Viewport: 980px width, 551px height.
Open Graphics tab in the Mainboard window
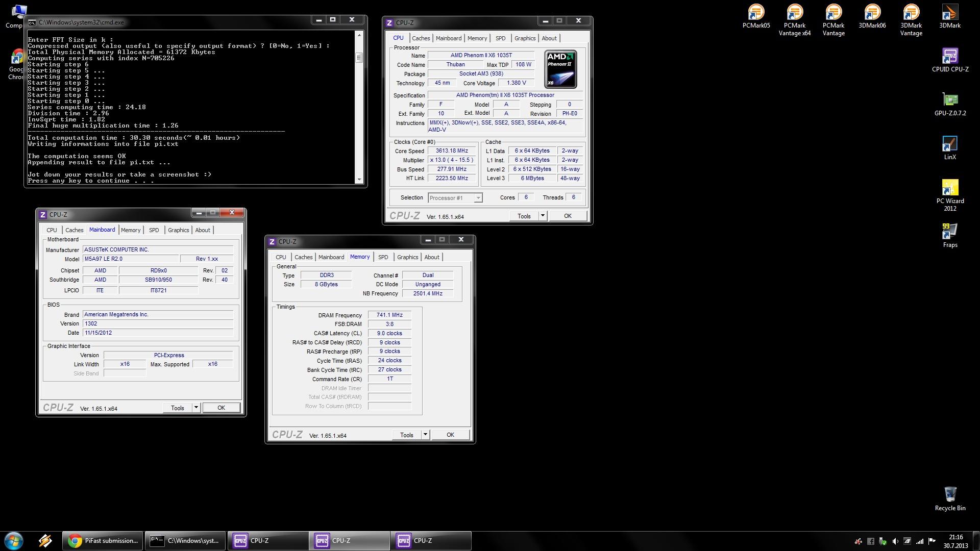(178, 230)
